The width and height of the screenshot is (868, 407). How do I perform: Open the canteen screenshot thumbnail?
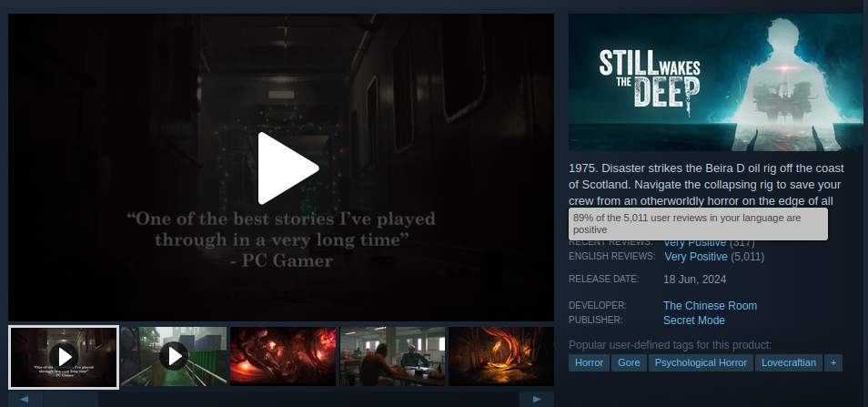(392, 356)
